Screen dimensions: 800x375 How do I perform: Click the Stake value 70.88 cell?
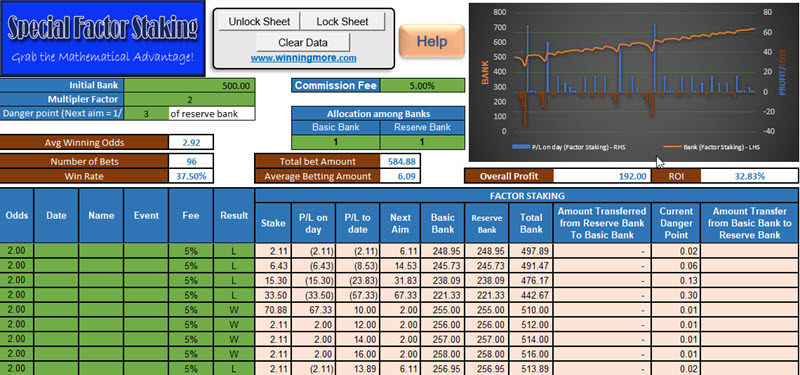click(273, 310)
